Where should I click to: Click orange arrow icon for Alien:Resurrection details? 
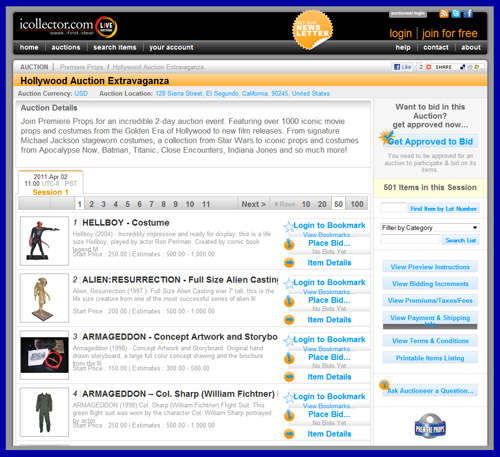pos(289,320)
